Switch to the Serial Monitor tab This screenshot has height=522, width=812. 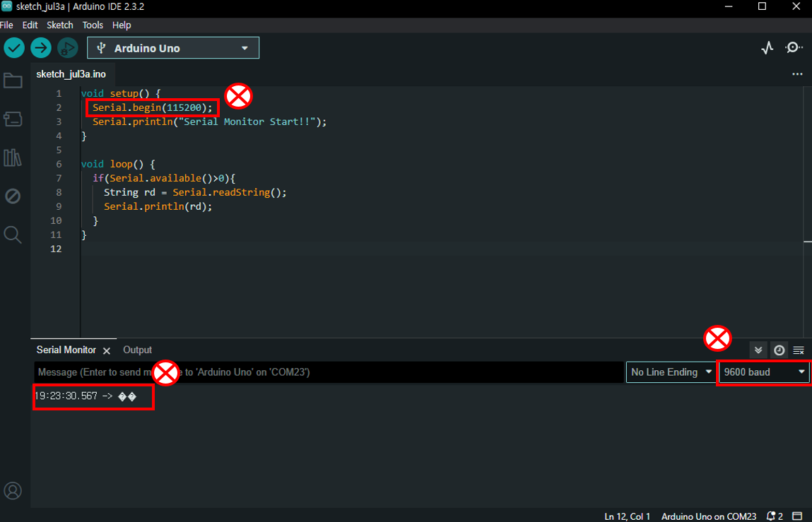66,350
